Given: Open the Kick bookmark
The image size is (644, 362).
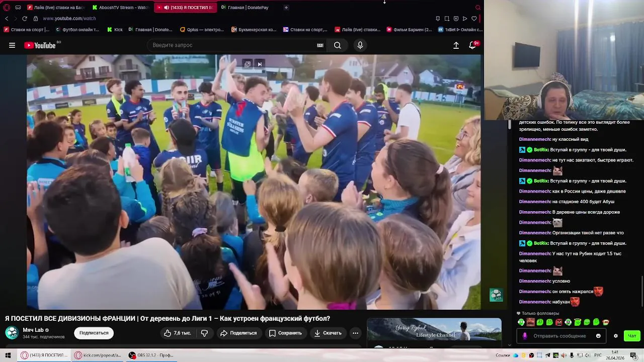Looking at the screenshot, I should [x=115, y=30].
